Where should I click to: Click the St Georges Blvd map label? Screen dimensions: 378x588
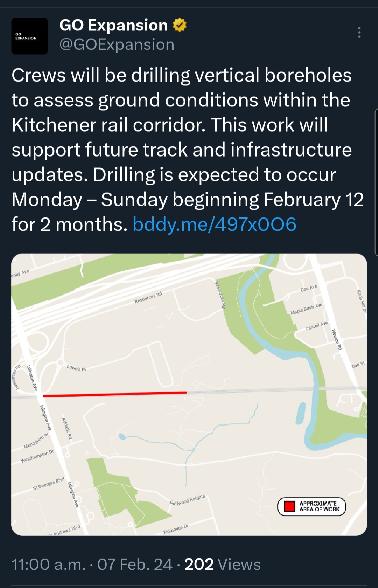(x=49, y=484)
